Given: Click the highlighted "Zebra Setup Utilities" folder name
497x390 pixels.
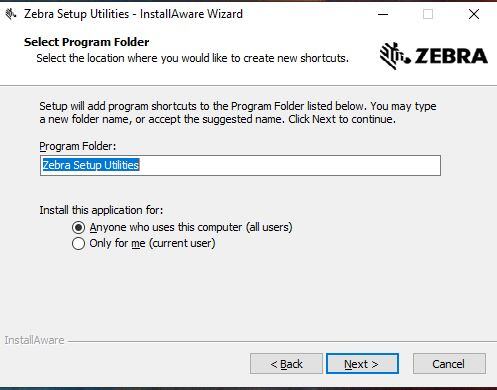Looking at the screenshot, I should tap(91, 165).
